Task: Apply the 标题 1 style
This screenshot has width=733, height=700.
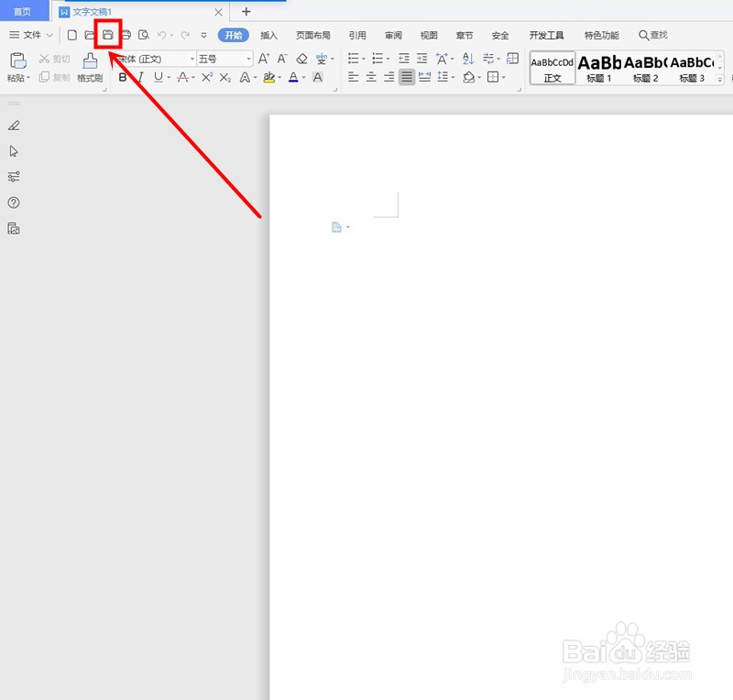Action: point(599,69)
